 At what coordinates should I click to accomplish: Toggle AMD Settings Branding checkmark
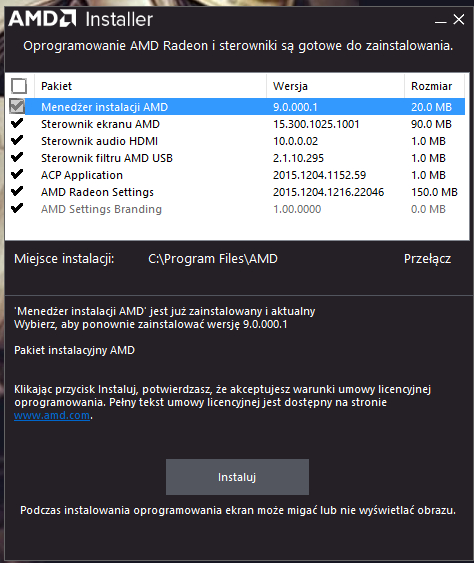click(x=17, y=208)
